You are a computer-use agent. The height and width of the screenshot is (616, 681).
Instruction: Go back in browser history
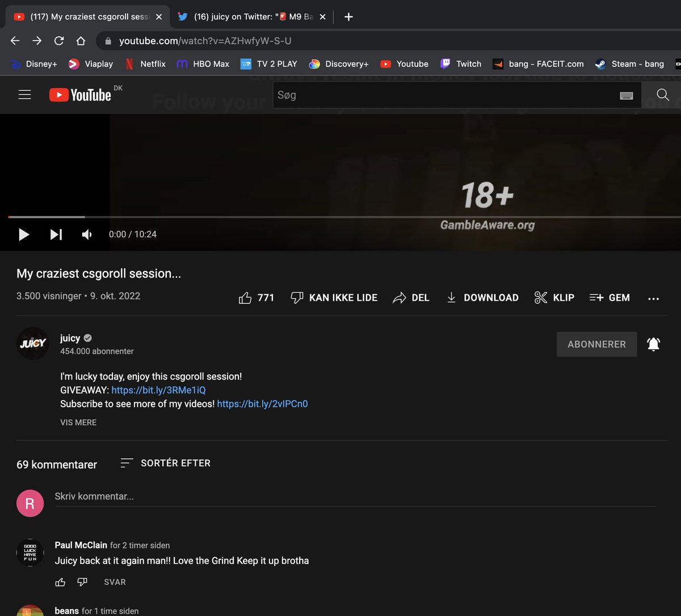15,41
